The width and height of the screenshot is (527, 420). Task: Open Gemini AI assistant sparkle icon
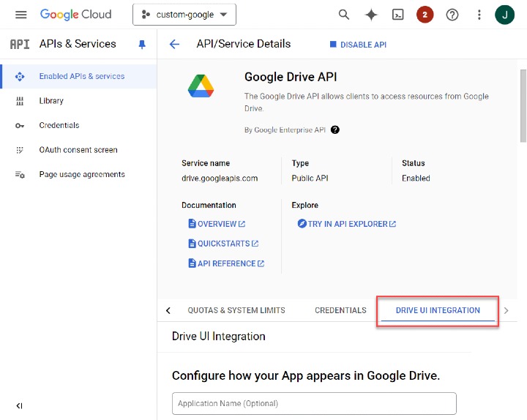(x=371, y=15)
